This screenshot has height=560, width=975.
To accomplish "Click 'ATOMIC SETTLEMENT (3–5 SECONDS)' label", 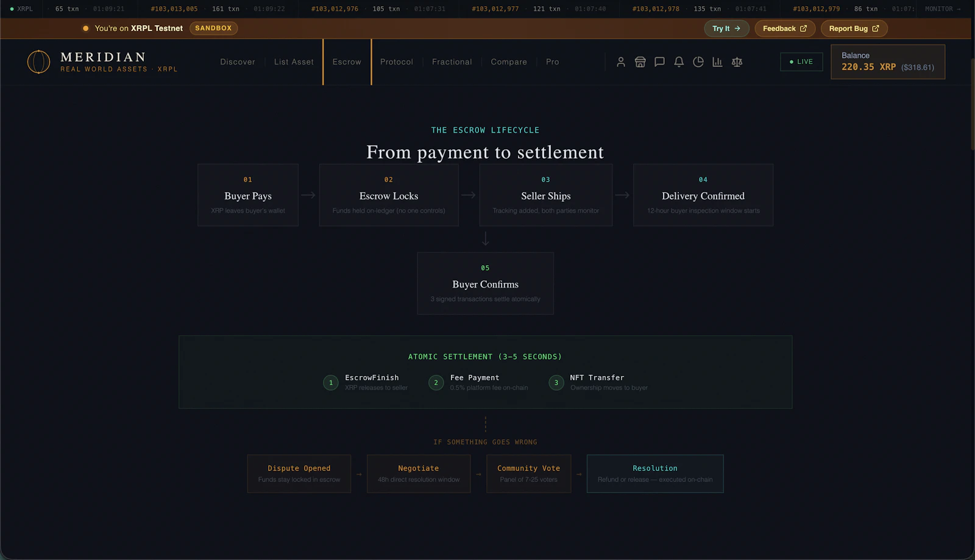I will click(x=485, y=356).
